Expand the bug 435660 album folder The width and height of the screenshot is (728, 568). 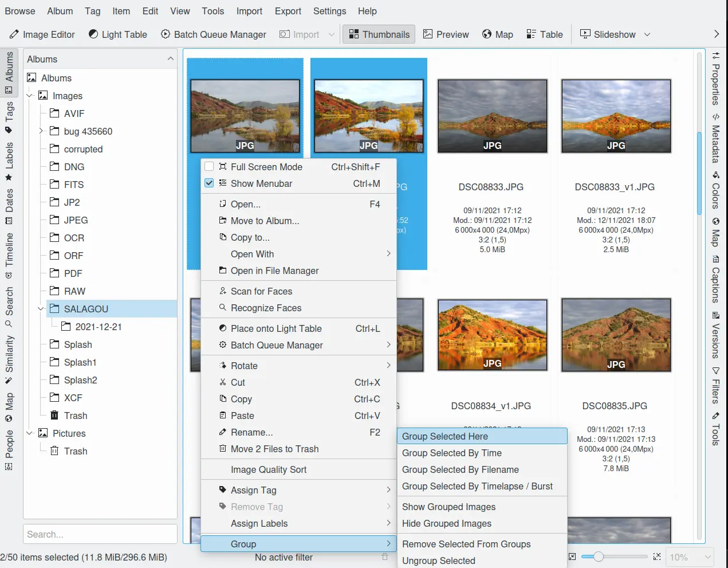[x=41, y=131]
